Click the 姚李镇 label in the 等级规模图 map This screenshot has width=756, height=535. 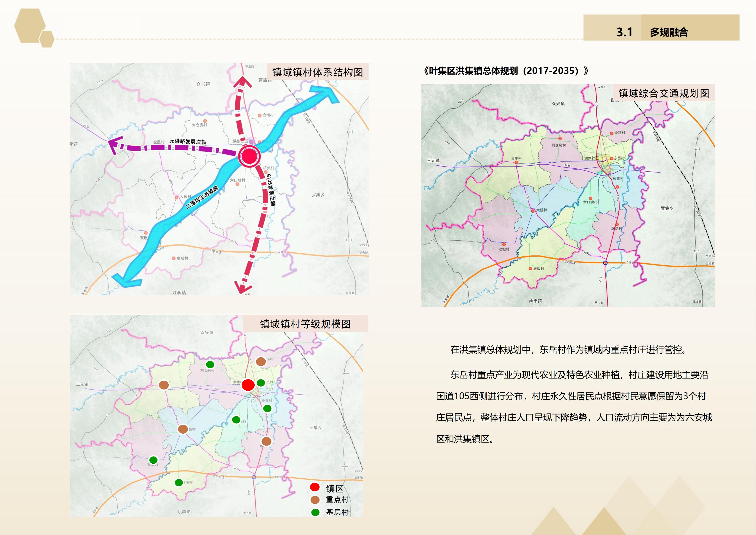184,512
